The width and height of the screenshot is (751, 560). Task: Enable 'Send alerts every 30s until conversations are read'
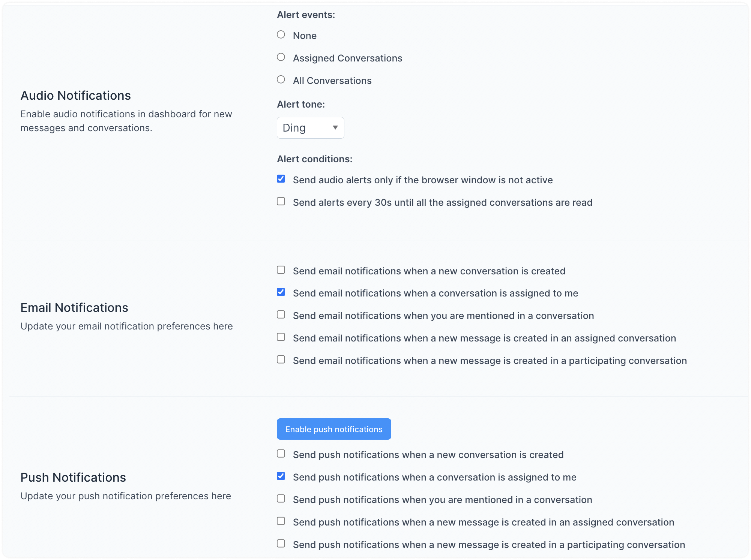pyautogui.click(x=281, y=202)
